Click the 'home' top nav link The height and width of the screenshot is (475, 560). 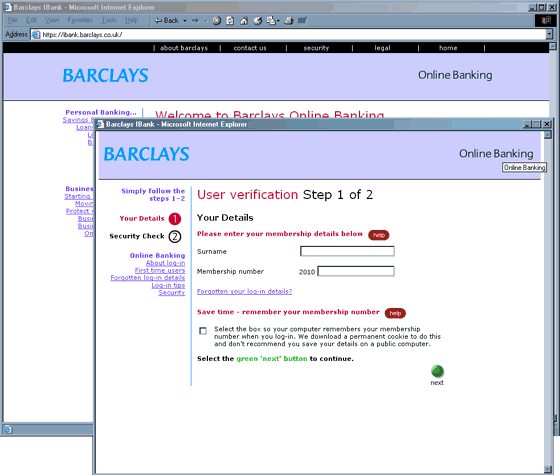click(448, 48)
